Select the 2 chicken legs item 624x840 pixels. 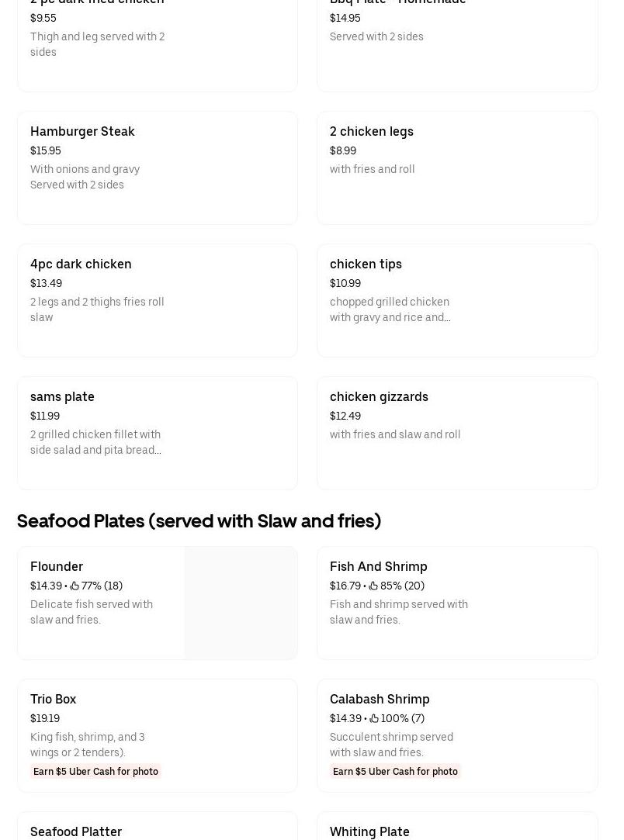click(457, 168)
